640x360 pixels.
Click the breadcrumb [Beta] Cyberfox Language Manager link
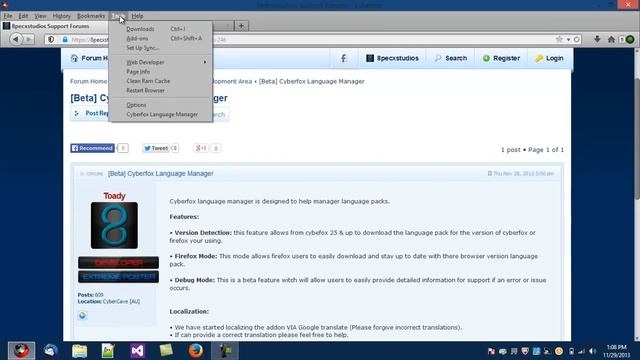[311, 81]
